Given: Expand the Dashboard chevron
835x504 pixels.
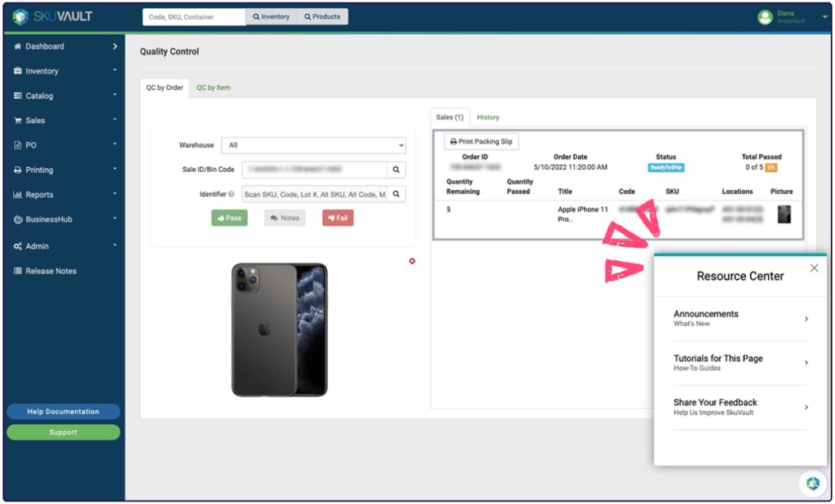Looking at the screenshot, I should (x=115, y=46).
